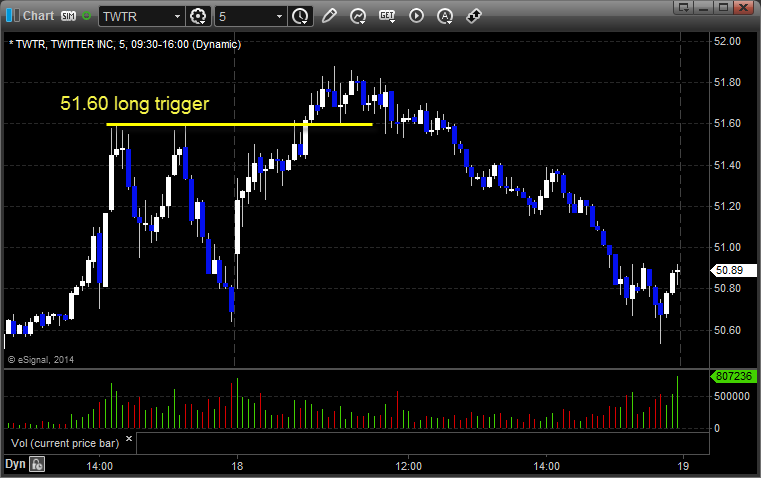Toggle the SIM mode indicator

point(68,16)
